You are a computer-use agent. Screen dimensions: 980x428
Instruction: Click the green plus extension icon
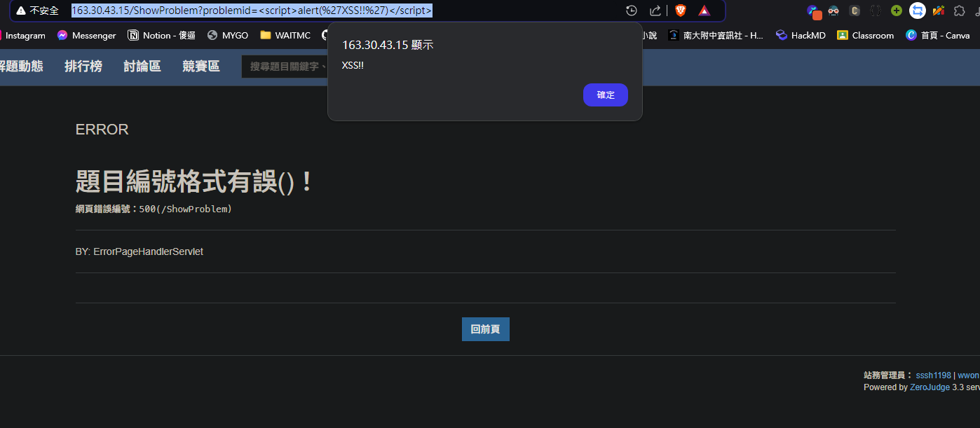pos(897,11)
